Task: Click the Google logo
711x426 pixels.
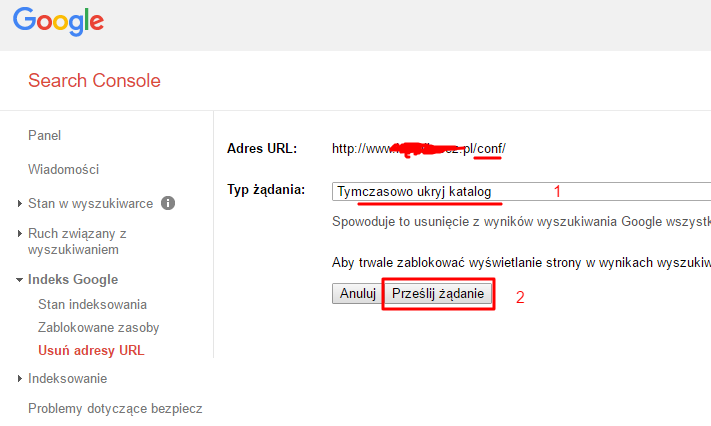Action: pos(58,21)
